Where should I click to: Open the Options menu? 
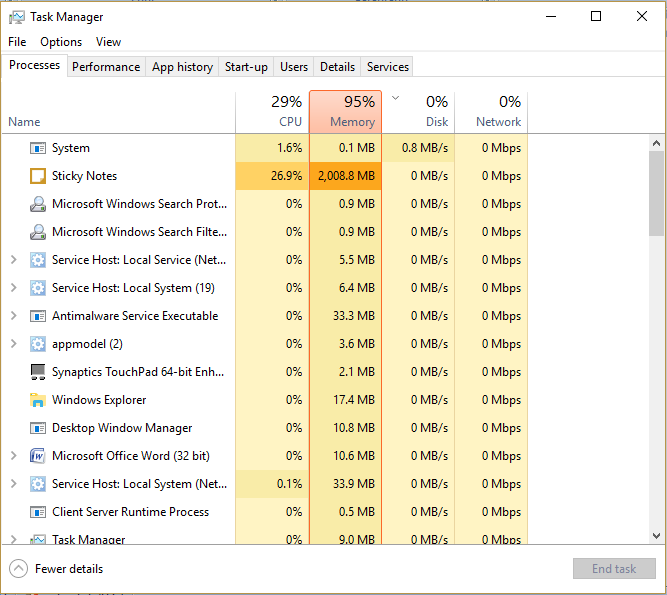pos(61,42)
